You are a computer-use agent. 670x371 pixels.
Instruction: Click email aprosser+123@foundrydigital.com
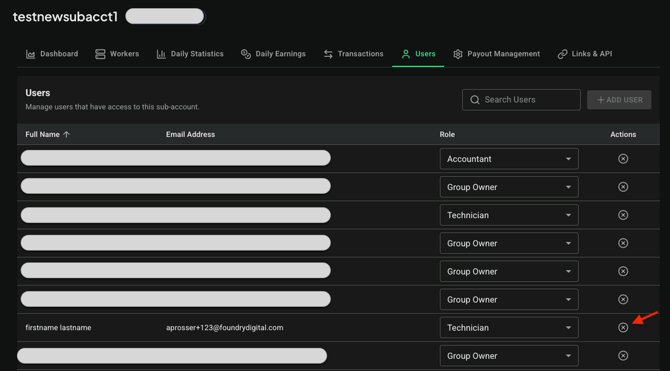tap(224, 328)
